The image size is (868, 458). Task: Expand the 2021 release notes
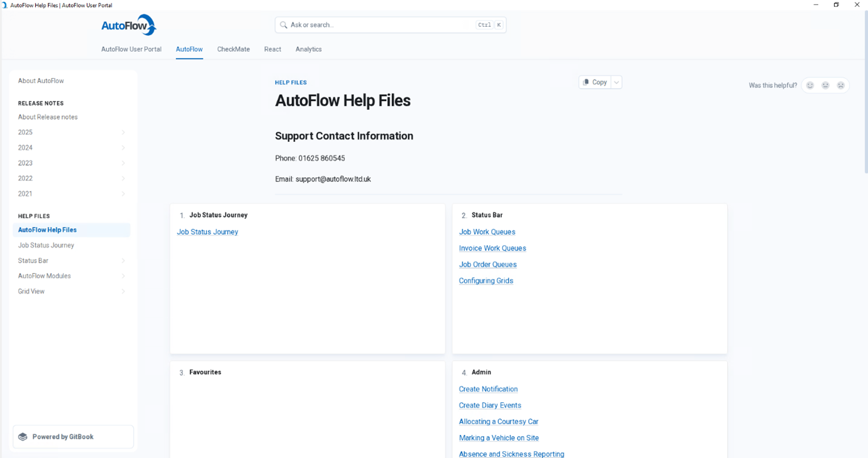pyautogui.click(x=123, y=194)
